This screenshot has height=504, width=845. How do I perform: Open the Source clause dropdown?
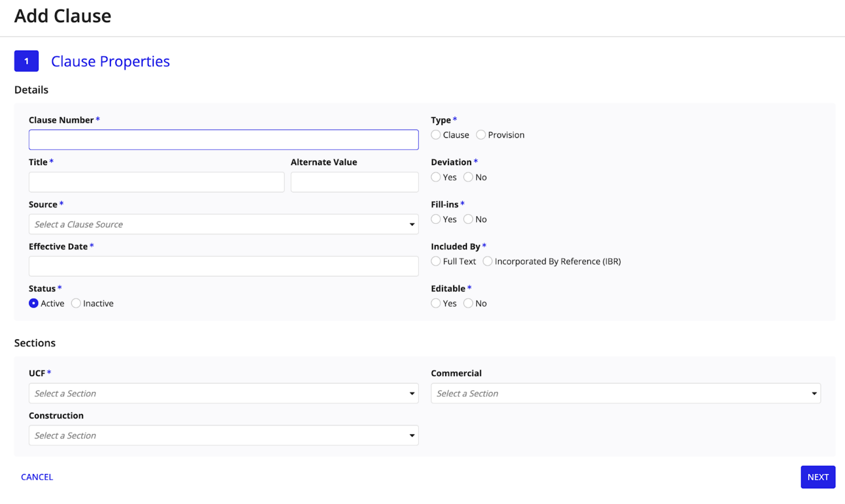tap(224, 224)
